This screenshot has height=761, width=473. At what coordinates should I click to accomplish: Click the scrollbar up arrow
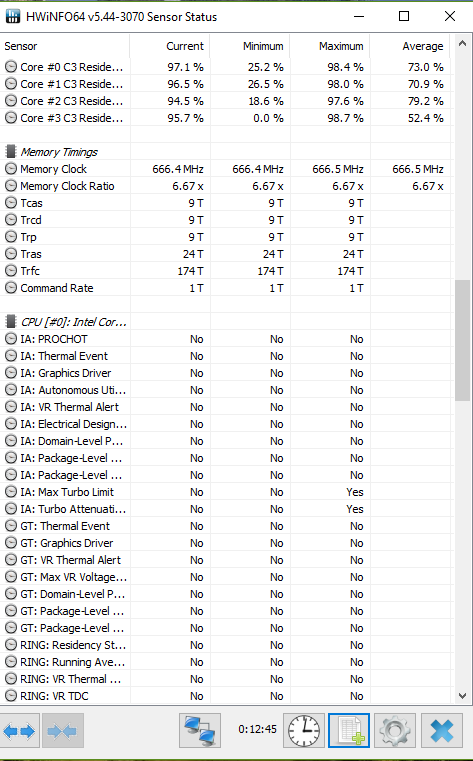click(462, 44)
